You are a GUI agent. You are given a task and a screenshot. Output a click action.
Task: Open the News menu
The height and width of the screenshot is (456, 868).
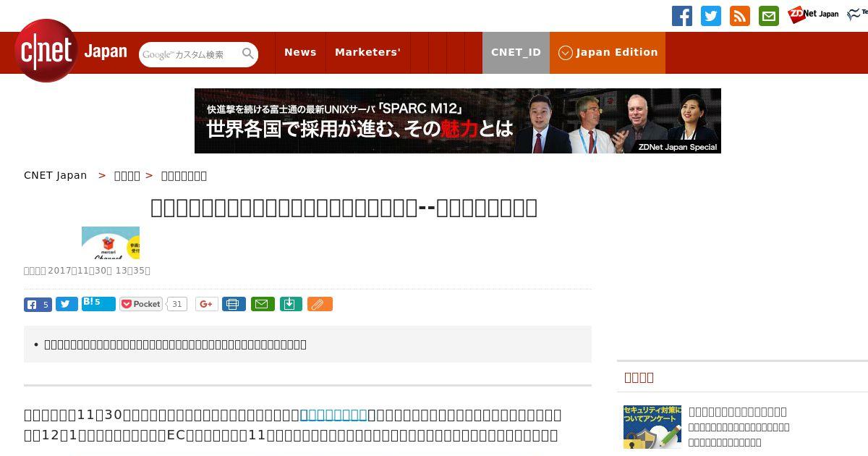pyautogui.click(x=300, y=52)
